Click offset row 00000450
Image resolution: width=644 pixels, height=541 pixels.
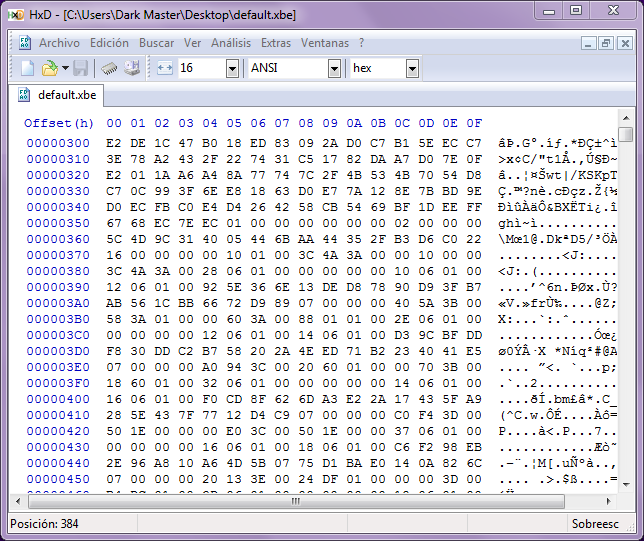click(x=58, y=479)
